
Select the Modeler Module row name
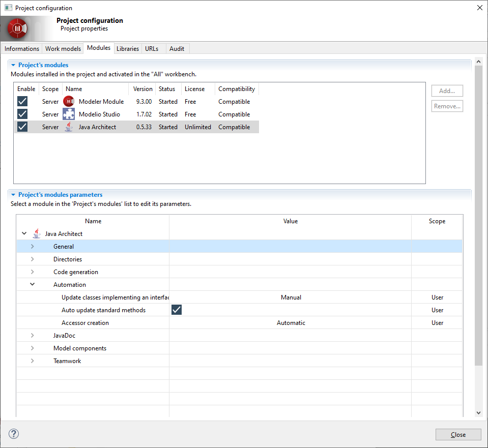[101, 102]
